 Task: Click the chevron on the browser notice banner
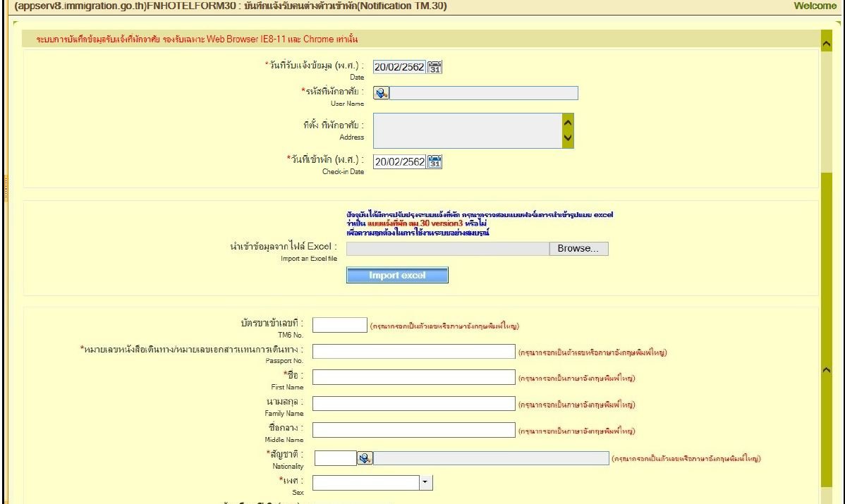coord(827,44)
